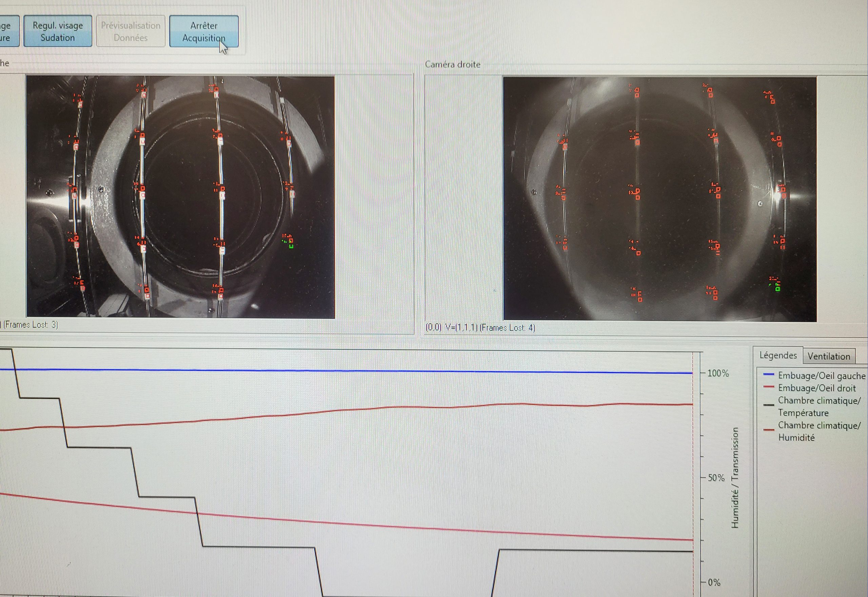Click the Arrêter Acquisition button
The width and height of the screenshot is (868, 597).
pyautogui.click(x=204, y=32)
